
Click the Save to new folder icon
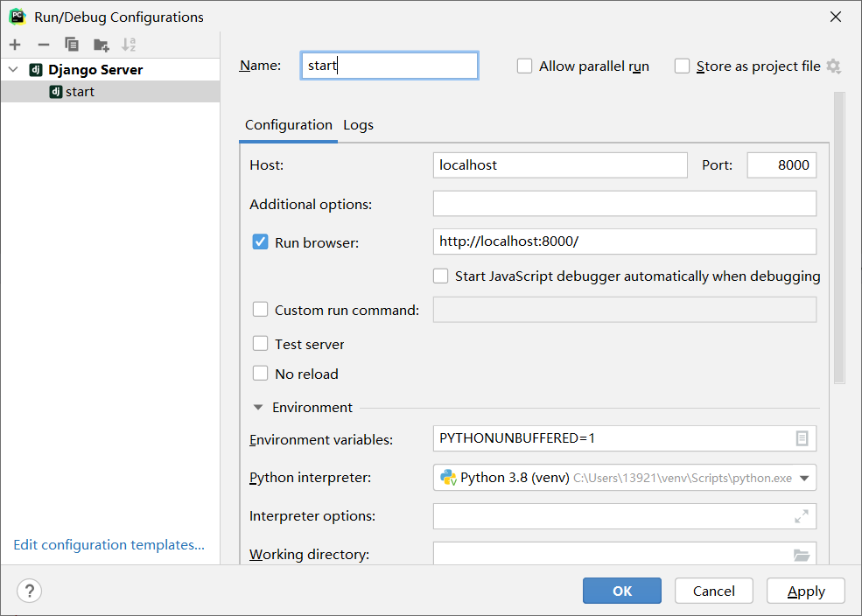[x=102, y=45]
